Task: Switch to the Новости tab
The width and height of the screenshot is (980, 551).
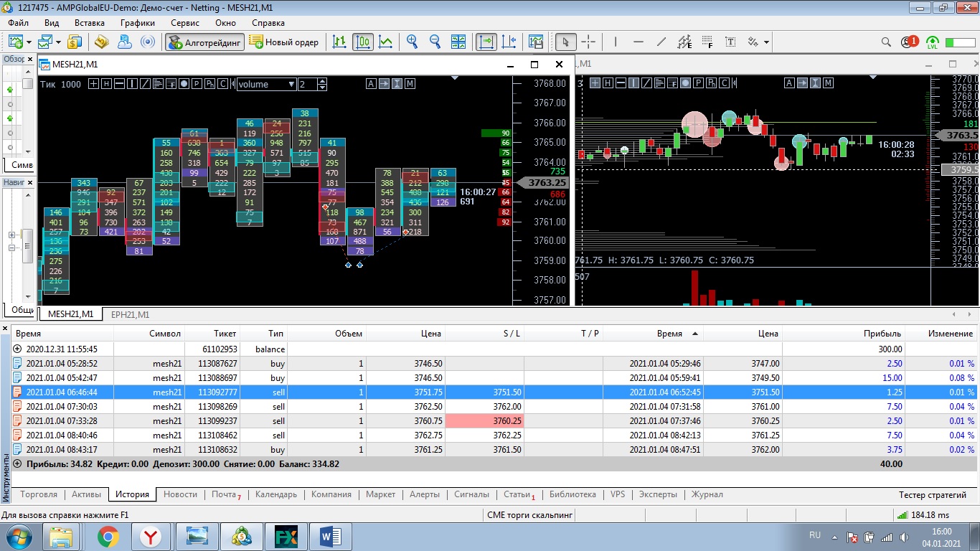Action: pos(180,494)
